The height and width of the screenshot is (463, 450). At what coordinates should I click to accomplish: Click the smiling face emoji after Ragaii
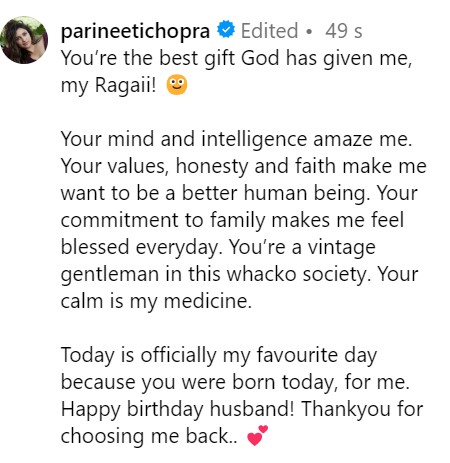click(x=177, y=85)
